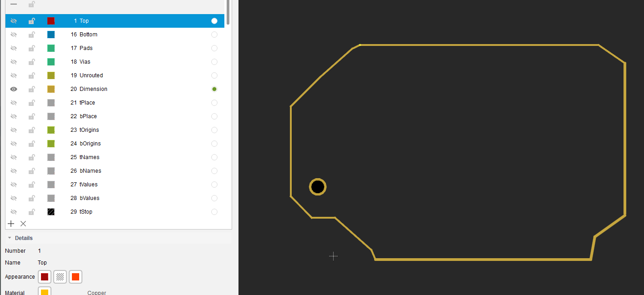644x295 pixels.
Task: Toggle visibility of the Pads layer
Action: click(x=14, y=48)
